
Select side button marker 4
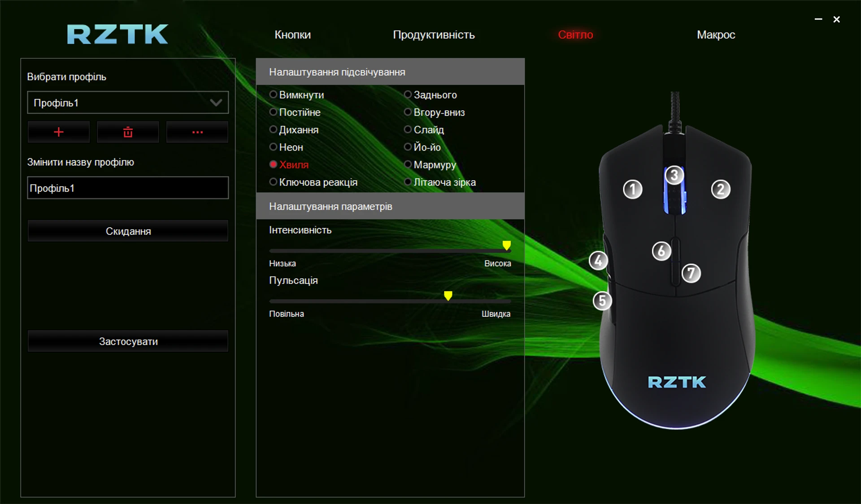(598, 260)
